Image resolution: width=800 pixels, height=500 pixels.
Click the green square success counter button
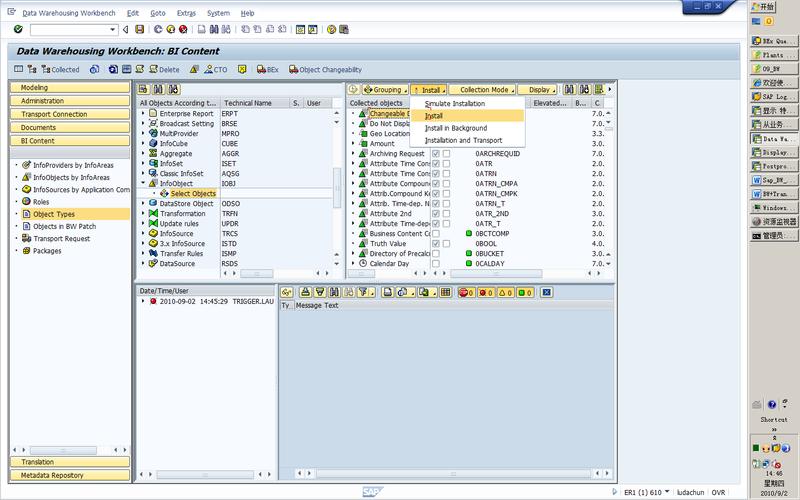coord(525,292)
